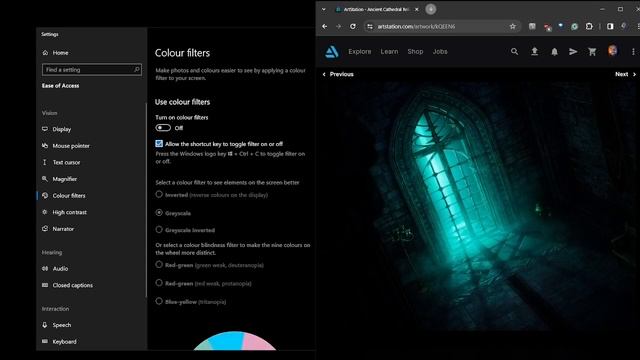Click the site information icon in address bar
640x360 pixels.
pos(370,26)
